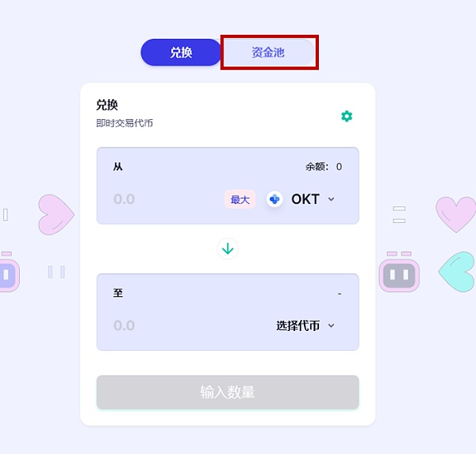Image resolution: width=476 pixels, height=454 pixels.
Task: Click the gray robot face icon at right
Action: pos(399,271)
